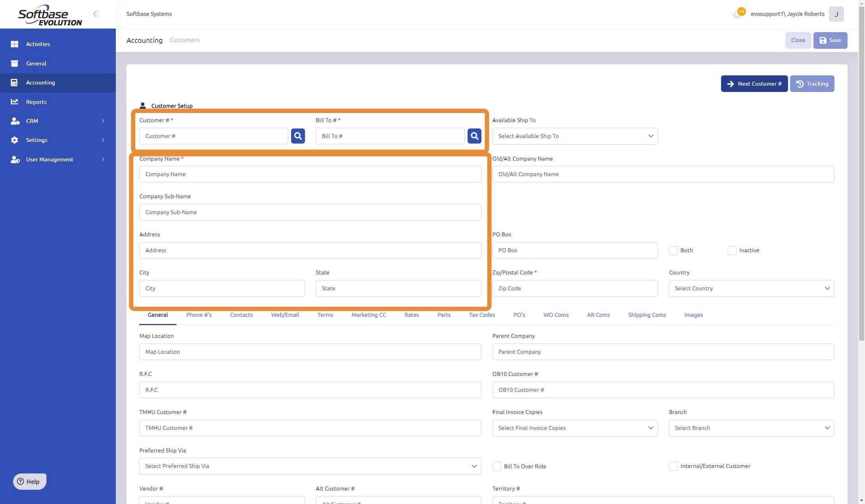Click the General archive icon in sidebar
The height and width of the screenshot is (504, 865).
pyautogui.click(x=15, y=63)
